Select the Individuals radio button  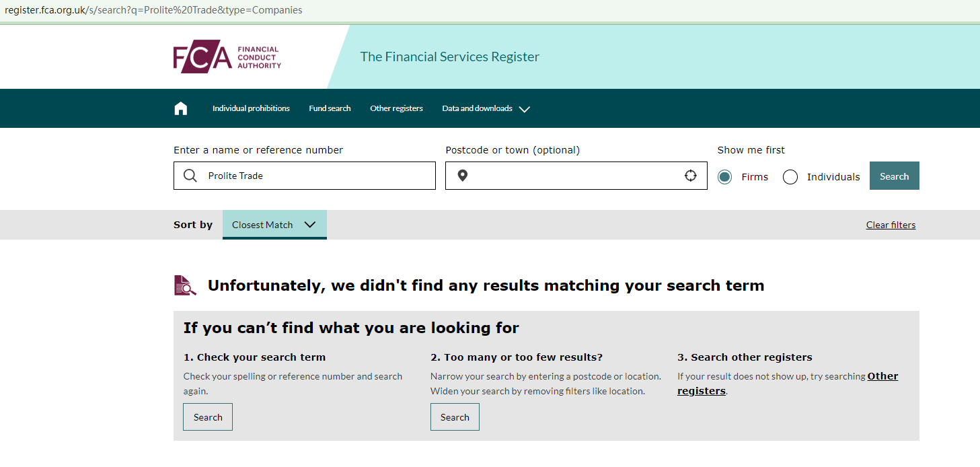(790, 177)
